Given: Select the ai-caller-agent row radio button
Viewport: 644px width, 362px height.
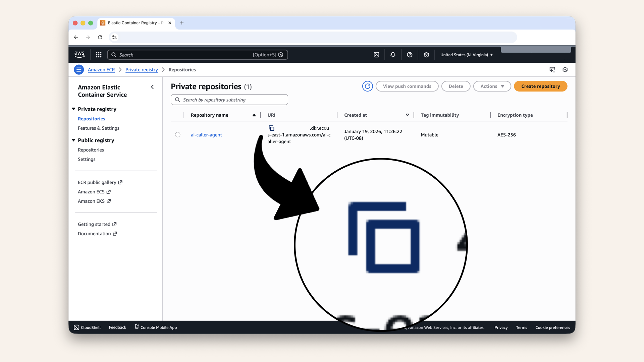Looking at the screenshot, I should [x=178, y=134].
